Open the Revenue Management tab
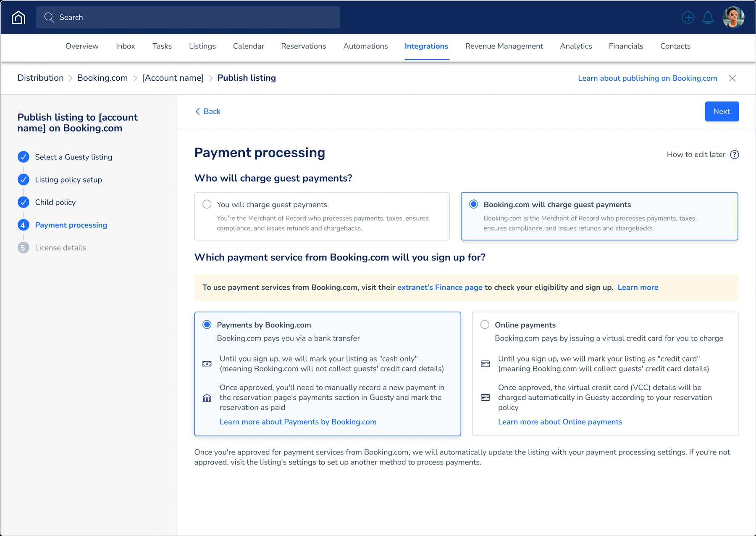 tap(504, 46)
